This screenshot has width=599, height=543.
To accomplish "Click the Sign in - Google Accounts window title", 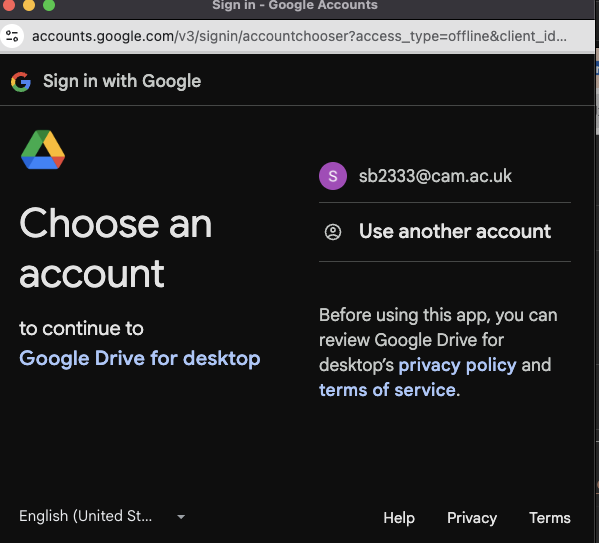I will 295,5.
